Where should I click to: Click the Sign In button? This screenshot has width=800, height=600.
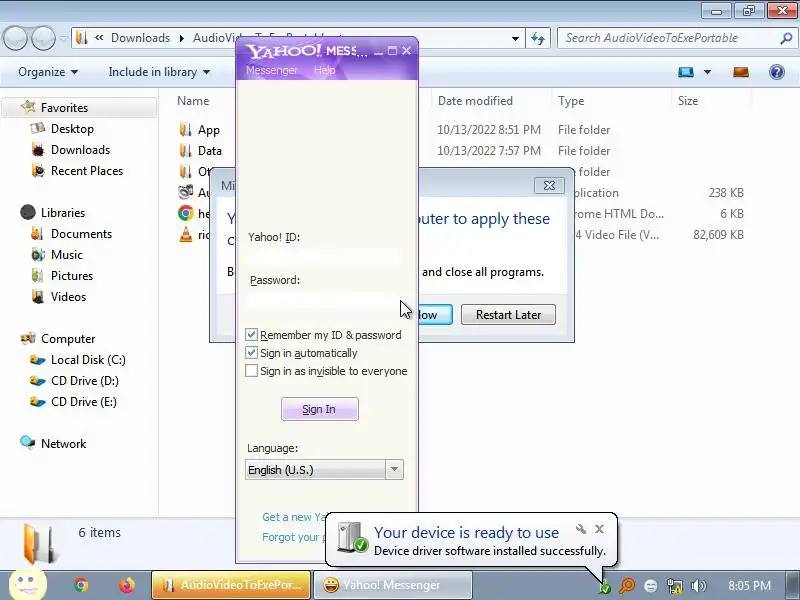(x=319, y=409)
